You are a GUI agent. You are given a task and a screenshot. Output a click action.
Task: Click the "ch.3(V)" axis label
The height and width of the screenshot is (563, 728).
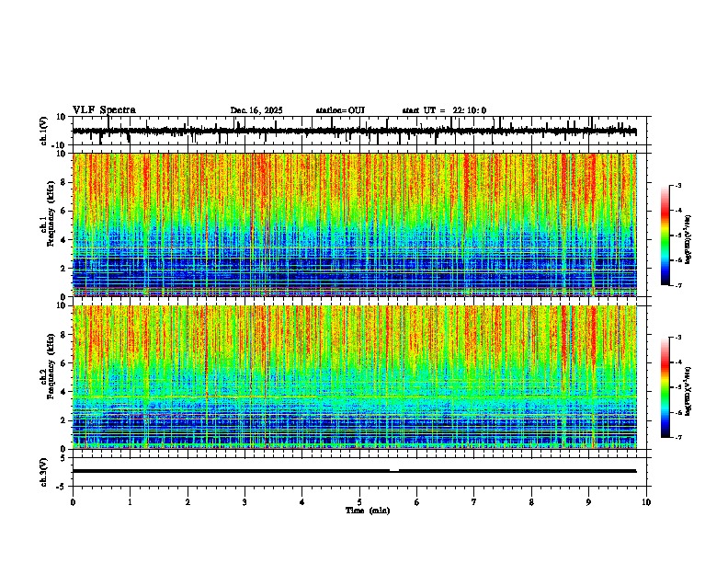click(44, 472)
